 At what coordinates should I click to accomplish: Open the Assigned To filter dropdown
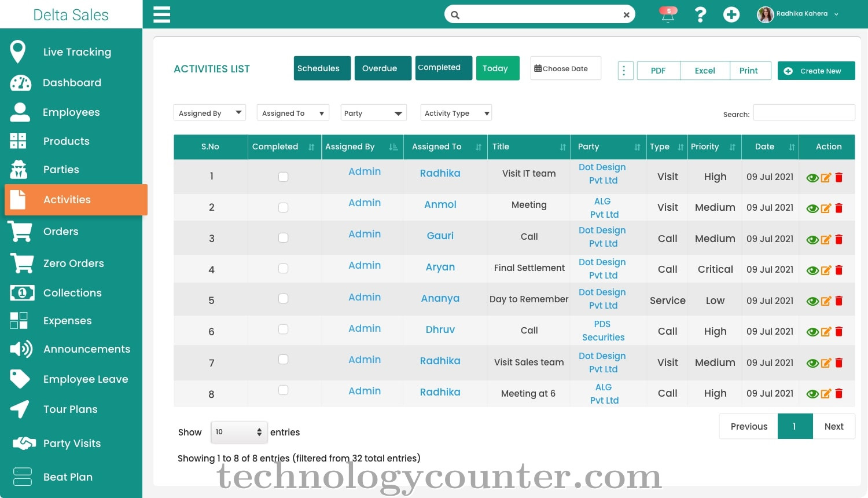[x=293, y=112]
